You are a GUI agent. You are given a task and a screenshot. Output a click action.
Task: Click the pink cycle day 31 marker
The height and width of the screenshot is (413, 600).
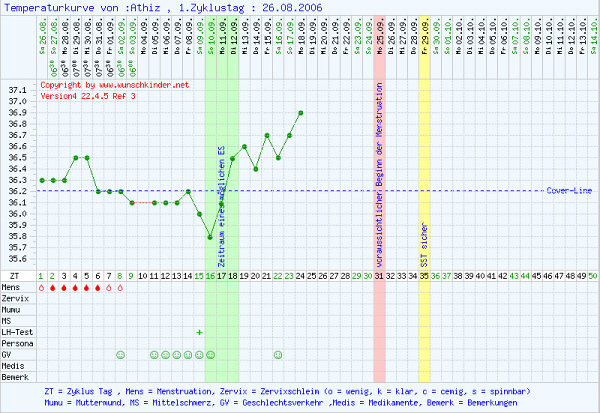(379, 275)
